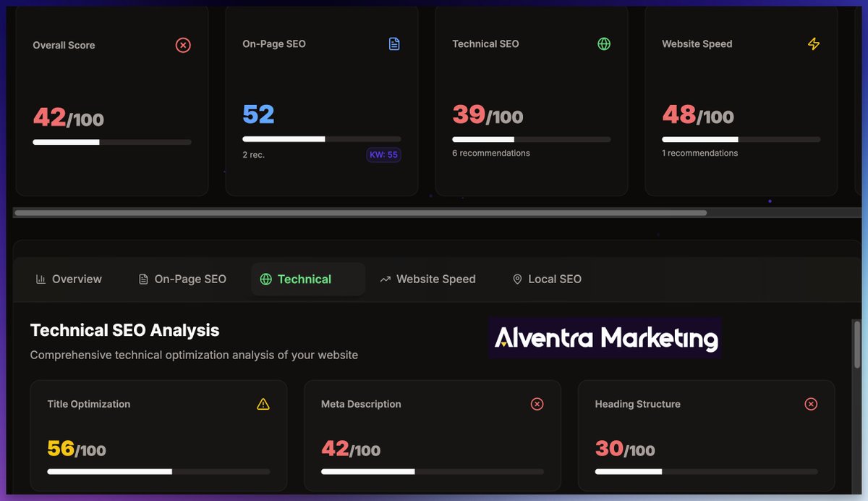868x501 pixels.
Task: Click the 56/100 Title Optimization score
Action: (x=77, y=449)
